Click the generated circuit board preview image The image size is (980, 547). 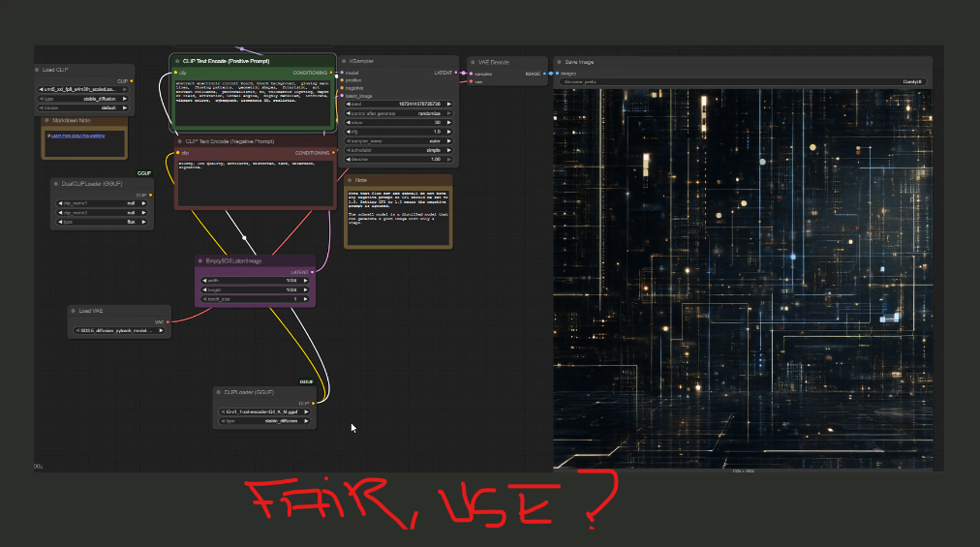(x=743, y=278)
